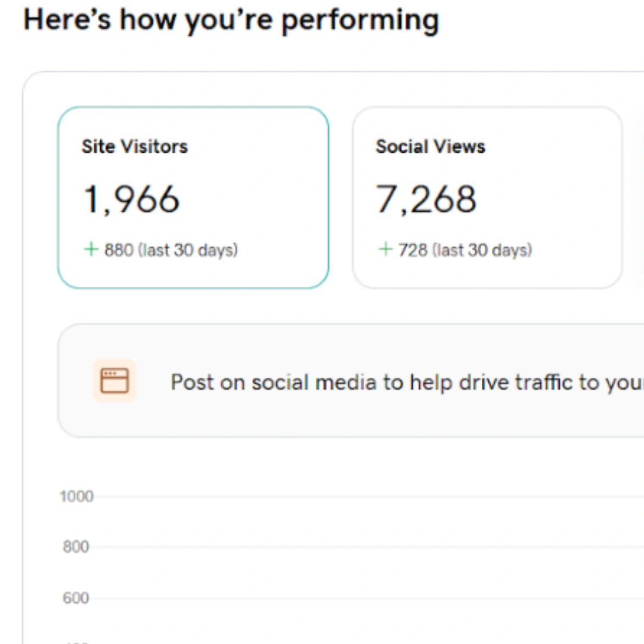The height and width of the screenshot is (644, 644).
Task: Click the 600 label on the chart axis
Action: coord(75,597)
